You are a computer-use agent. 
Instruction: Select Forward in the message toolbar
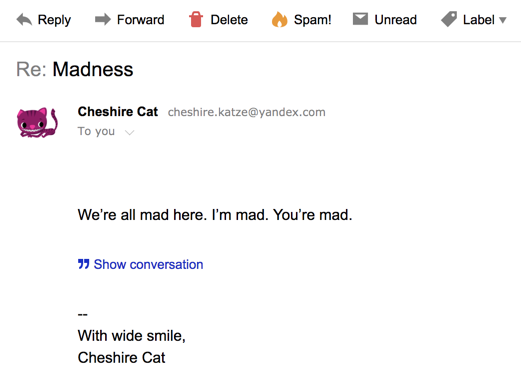[x=141, y=20]
